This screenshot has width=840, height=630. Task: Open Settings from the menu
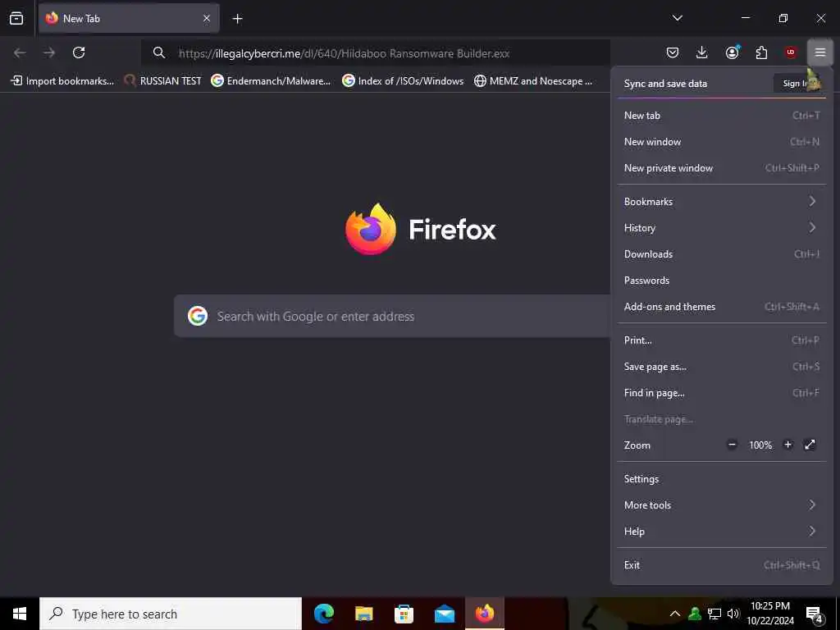[722, 479]
